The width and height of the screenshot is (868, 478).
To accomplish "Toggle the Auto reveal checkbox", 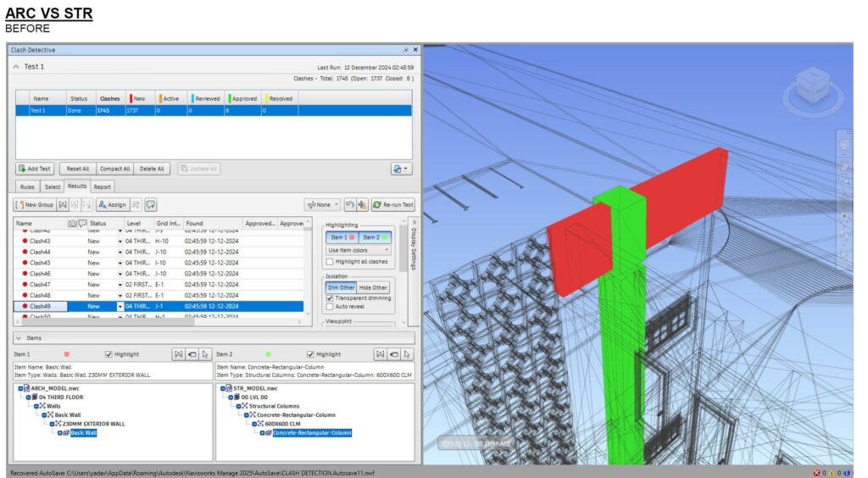I will point(330,307).
